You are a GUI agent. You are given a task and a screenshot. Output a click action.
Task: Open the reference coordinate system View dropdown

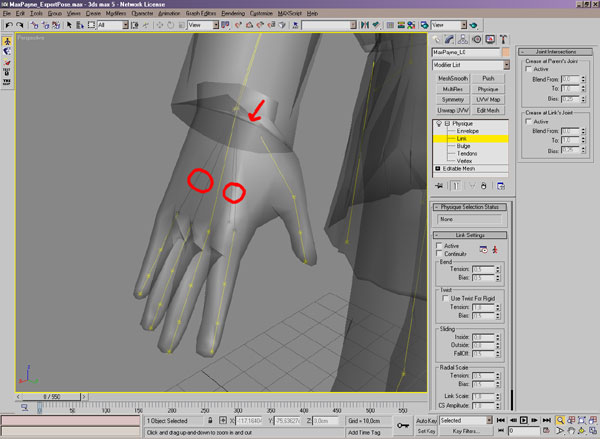click(203, 25)
